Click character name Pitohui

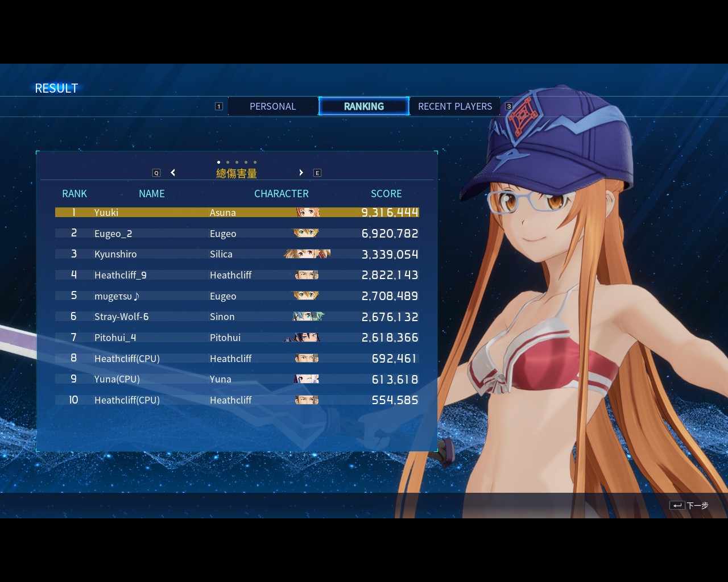[225, 338]
